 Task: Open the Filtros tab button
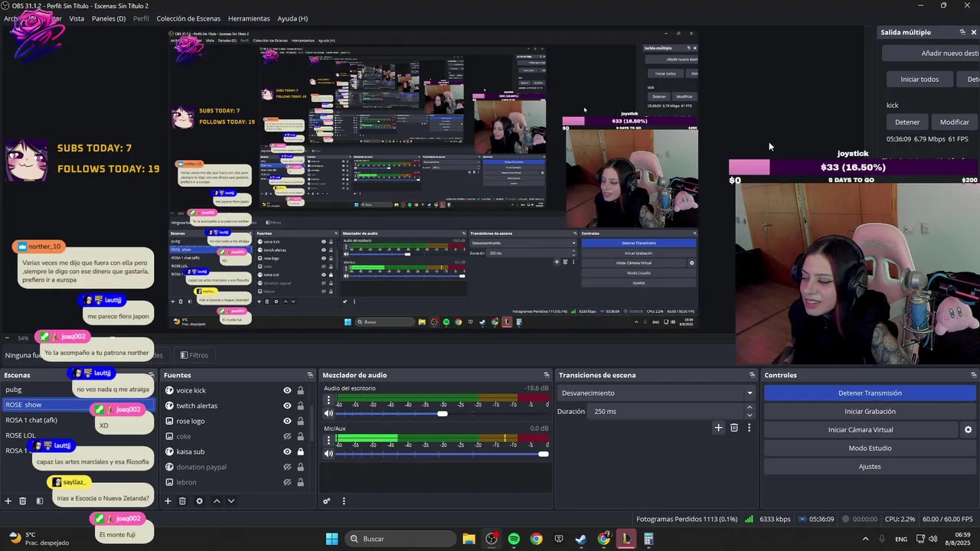point(194,355)
